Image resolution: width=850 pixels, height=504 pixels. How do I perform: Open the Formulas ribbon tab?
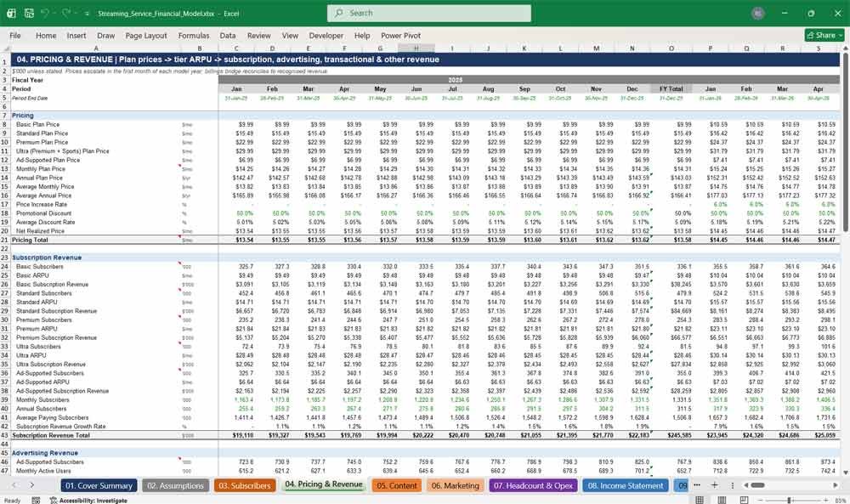pyautogui.click(x=194, y=35)
